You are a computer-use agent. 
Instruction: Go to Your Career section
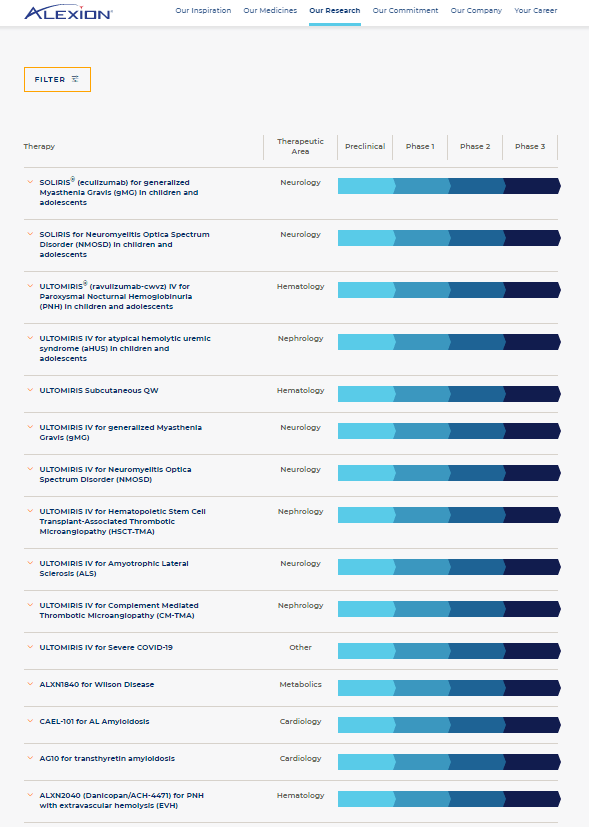point(535,11)
